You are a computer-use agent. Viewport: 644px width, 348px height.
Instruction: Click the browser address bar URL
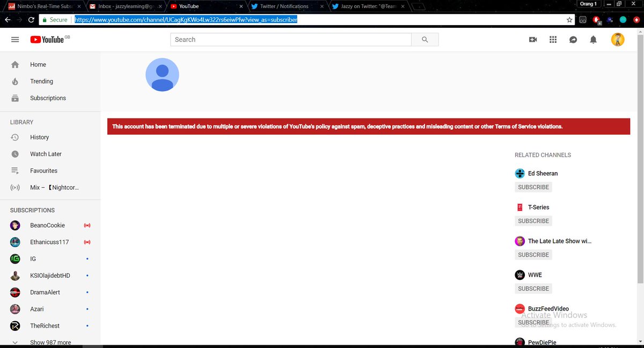point(186,20)
